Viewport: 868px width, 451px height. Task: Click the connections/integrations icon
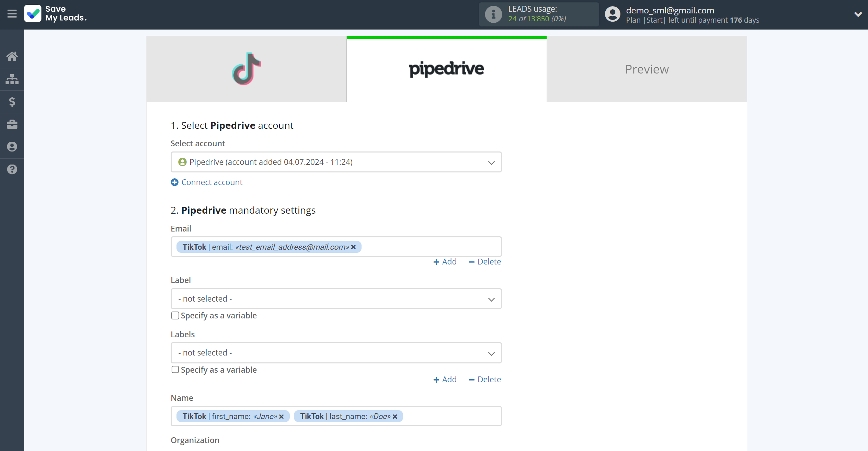[12, 79]
